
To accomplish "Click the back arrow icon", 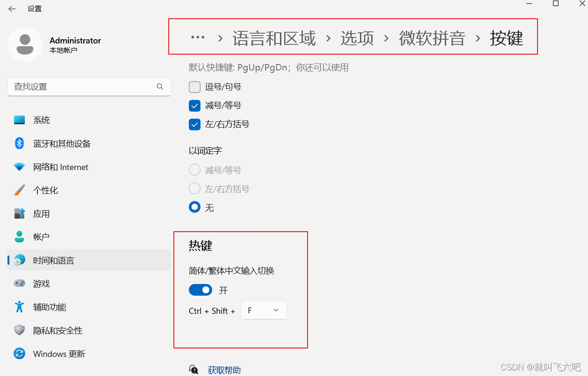I will coord(12,9).
